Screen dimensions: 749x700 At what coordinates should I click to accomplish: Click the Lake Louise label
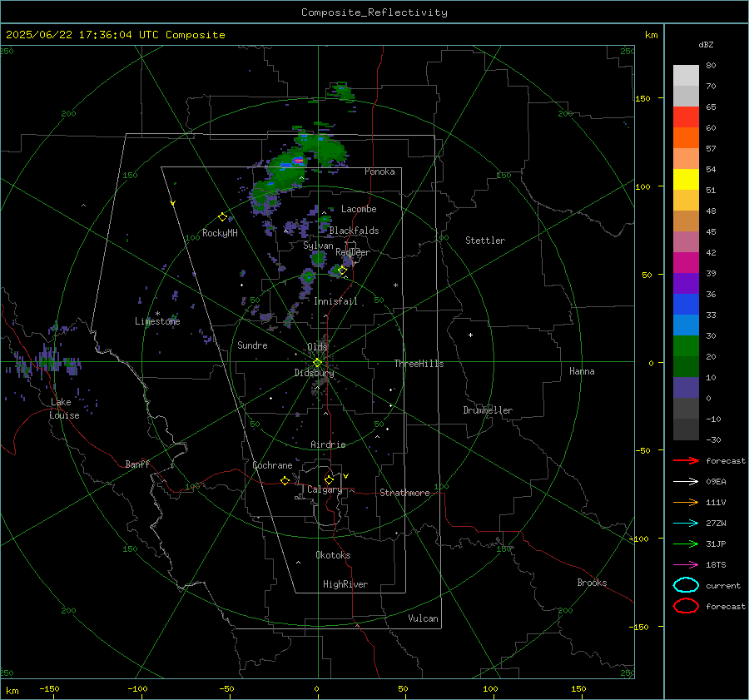[x=64, y=409]
